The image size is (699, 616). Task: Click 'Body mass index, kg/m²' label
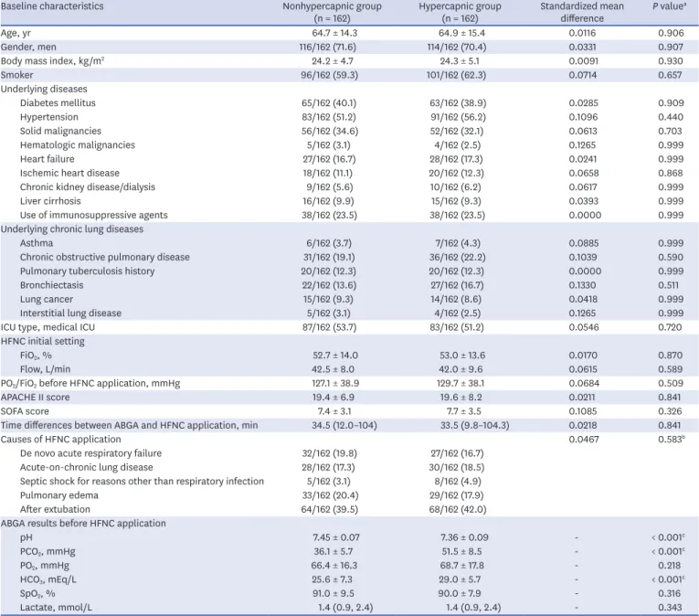(53, 61)
